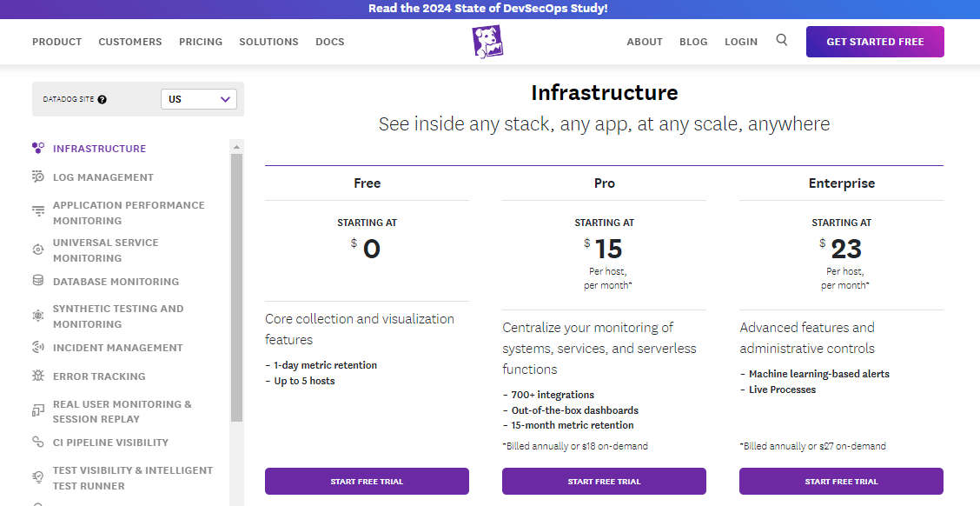The image size is (980, 506).
Task: Start the free trial for Pro plan
Action: point(604,482)
